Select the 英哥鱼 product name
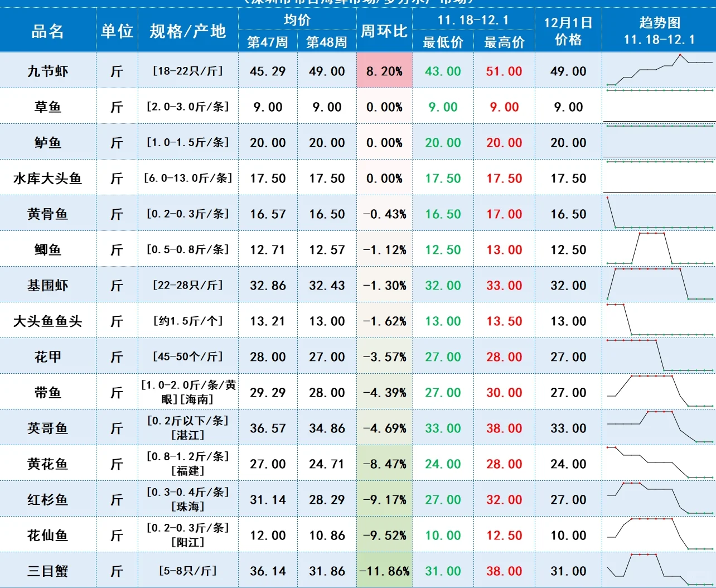The image size is (716, 588). tap(48, 428)
